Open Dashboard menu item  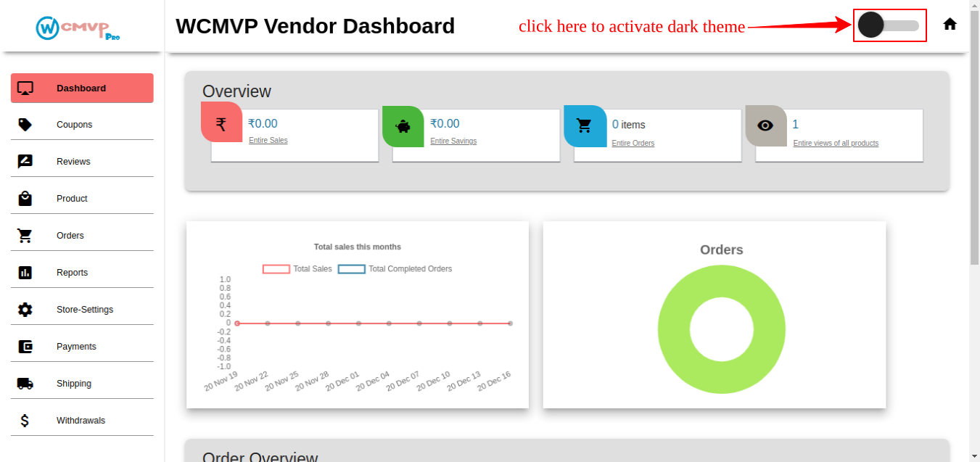click(82, 88)
